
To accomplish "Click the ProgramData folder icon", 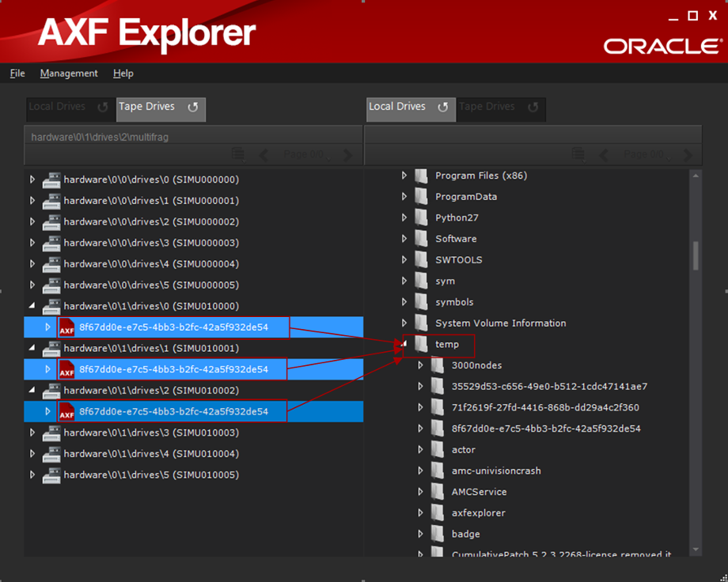I will point(421,196).
